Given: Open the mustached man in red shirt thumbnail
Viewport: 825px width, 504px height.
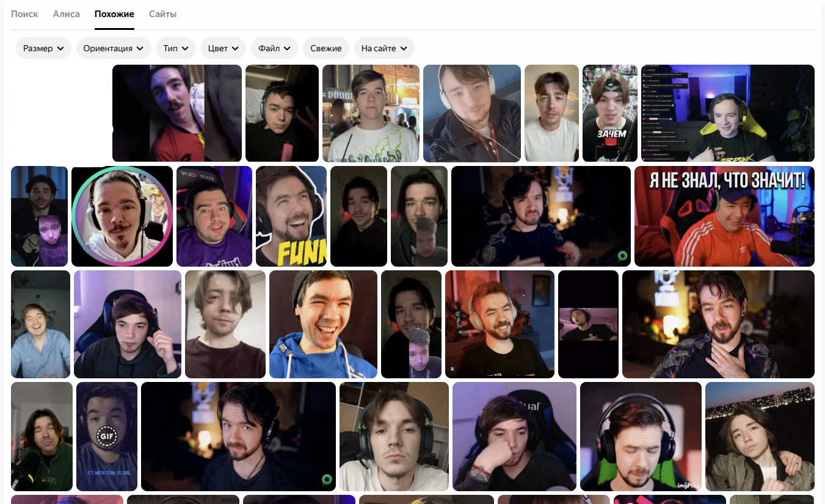Looking at the screenshot, I should (x=177, y=113).
